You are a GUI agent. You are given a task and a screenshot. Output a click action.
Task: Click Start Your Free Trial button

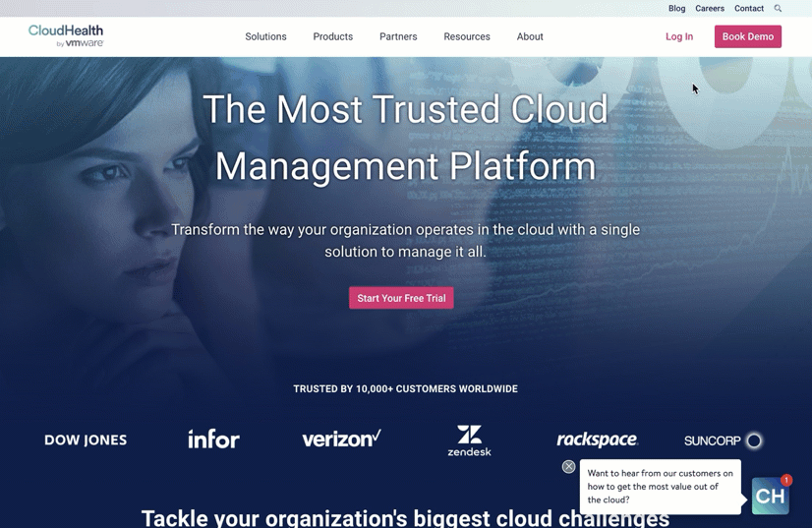(401, 298)
